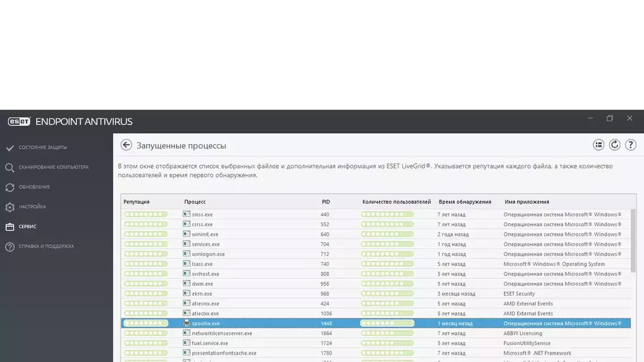Sort by Количество пользователей column header
The height and width of the screenshot is (362, 644).
click(x=396, y=201)
